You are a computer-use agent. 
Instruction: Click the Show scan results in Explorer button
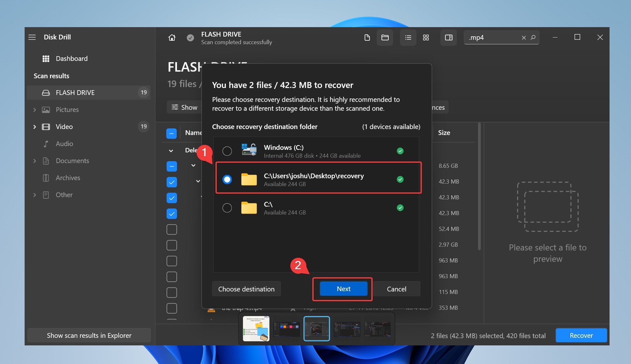point(89,335)
